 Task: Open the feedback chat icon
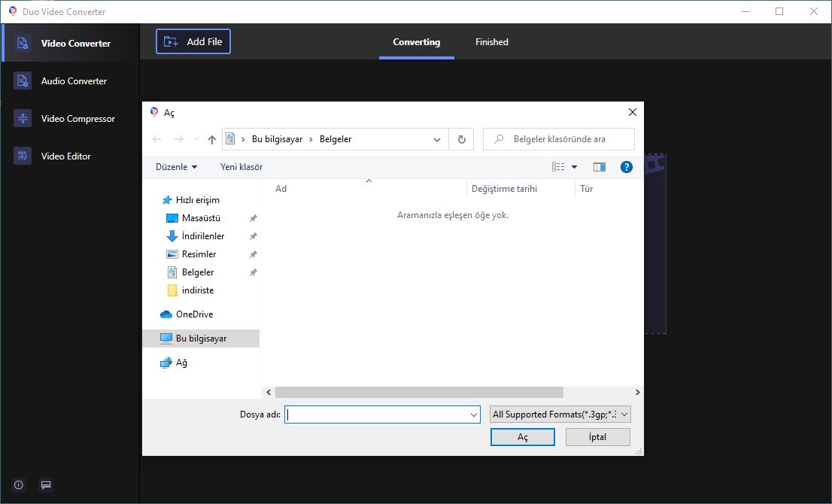[x=46, y=485]
